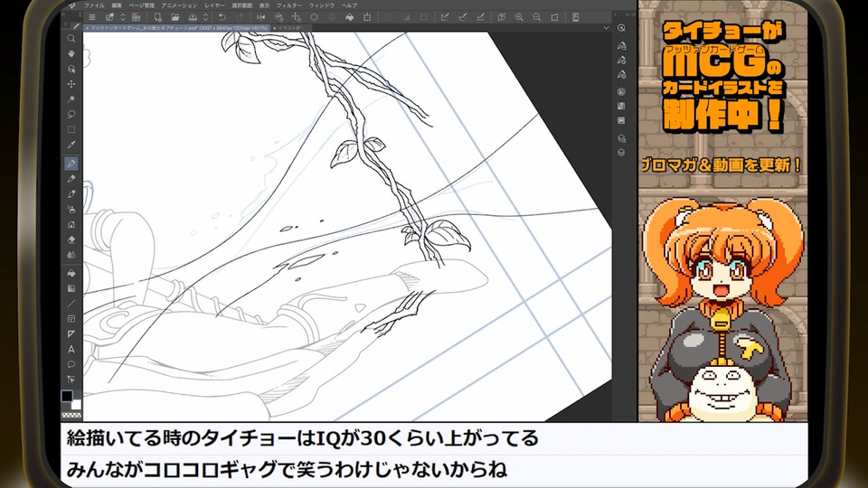The image size is (868, 488).
Task: Select the Fill bucket tool in toolbox
Action: (x=71, y=273)
